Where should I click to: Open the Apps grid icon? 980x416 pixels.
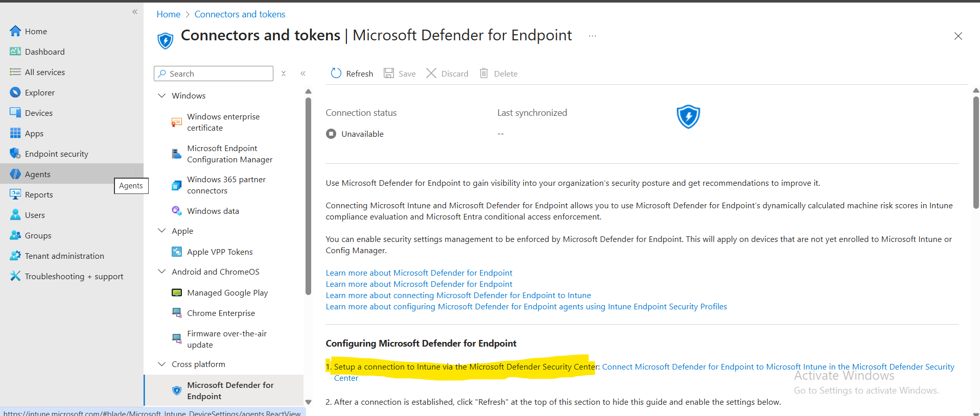point(15,133)
